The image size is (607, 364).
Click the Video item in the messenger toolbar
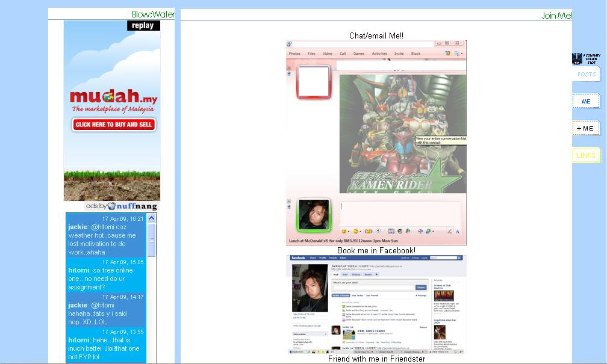[x=328, y=54]
